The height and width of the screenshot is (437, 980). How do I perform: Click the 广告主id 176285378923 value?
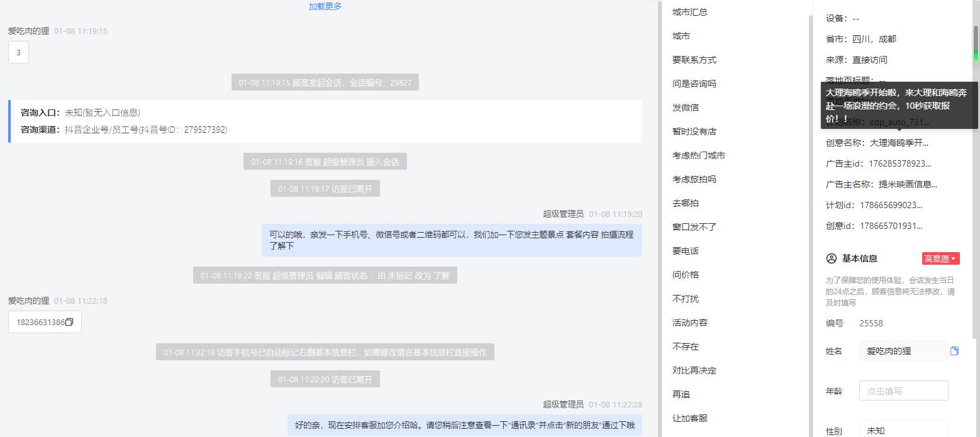pos(900,163)
